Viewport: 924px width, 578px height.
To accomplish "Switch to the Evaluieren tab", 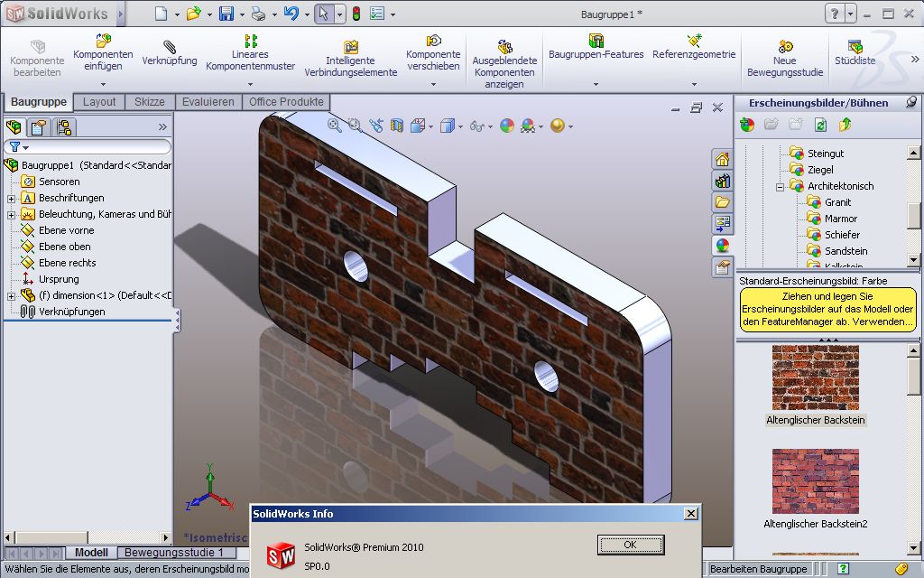I will [x=208, y=101].
